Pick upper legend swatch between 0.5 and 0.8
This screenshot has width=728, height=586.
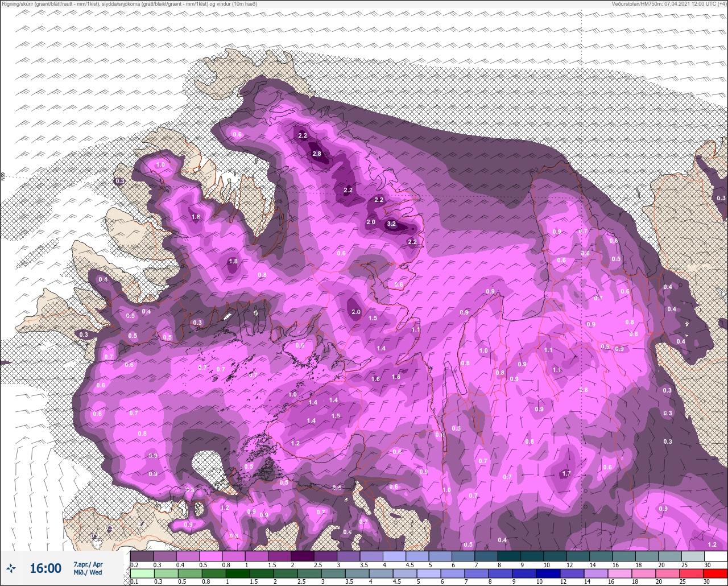pos(210,556)
